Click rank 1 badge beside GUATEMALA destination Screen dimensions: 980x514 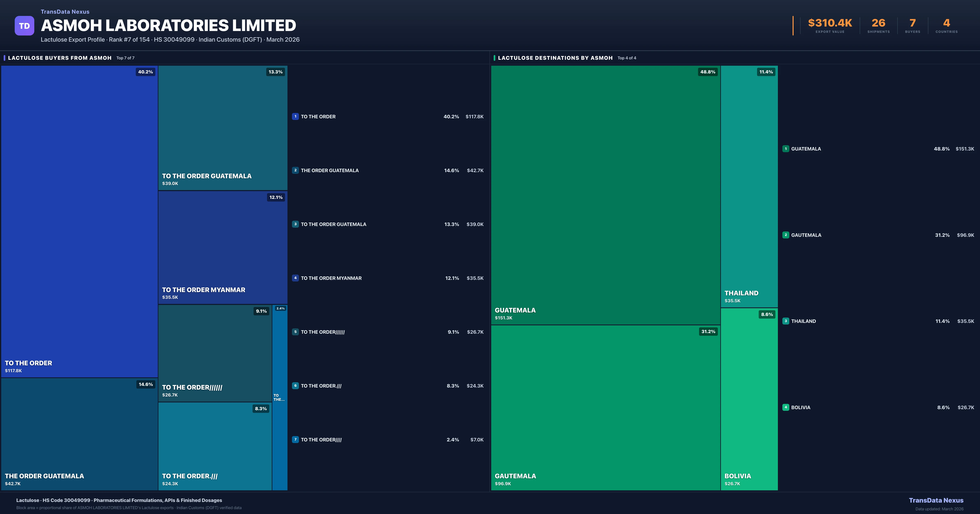786,149
